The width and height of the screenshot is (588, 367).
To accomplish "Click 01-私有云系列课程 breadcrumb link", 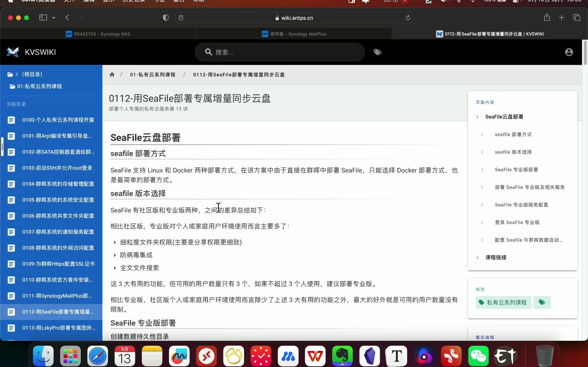I will click(x=153, y=75).
